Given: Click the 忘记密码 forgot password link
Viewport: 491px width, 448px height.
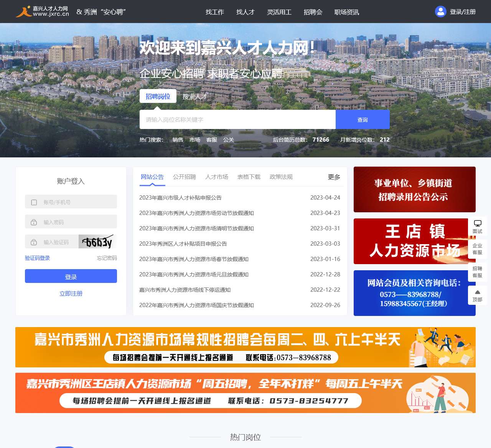Looking at the screenshot, I should pyautogui.click(x=107, y=258).
